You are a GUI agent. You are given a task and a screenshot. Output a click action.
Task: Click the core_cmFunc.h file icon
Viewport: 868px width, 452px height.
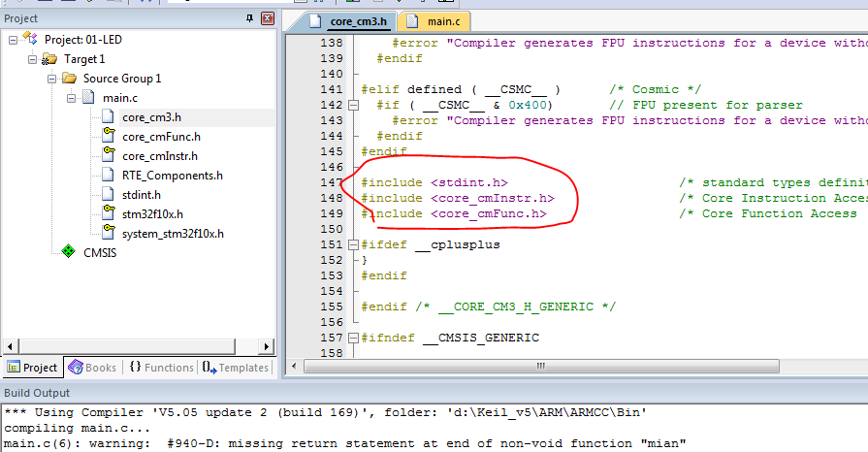click(x=108, y=137)
